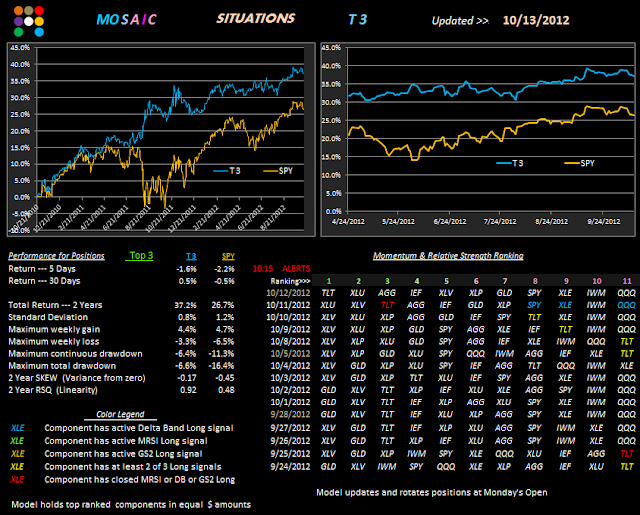Click blue QQQ in the 10/11/2012 row
Image resolution: width=640 pixels, height=515 pixels.
(627, 305)
